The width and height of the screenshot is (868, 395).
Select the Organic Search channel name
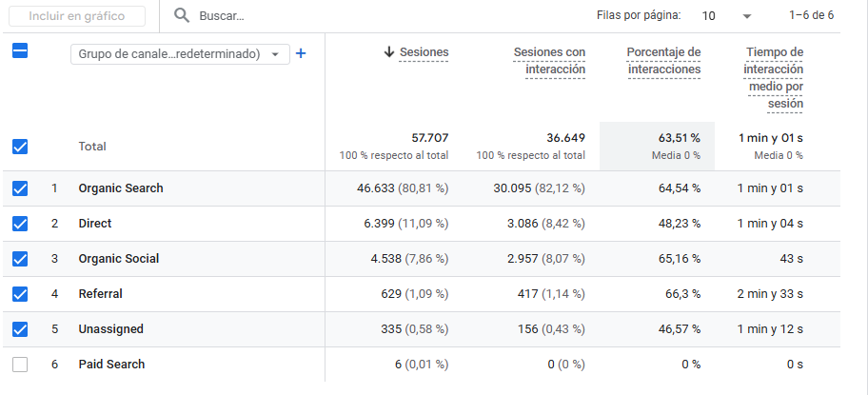click(121, 188)
